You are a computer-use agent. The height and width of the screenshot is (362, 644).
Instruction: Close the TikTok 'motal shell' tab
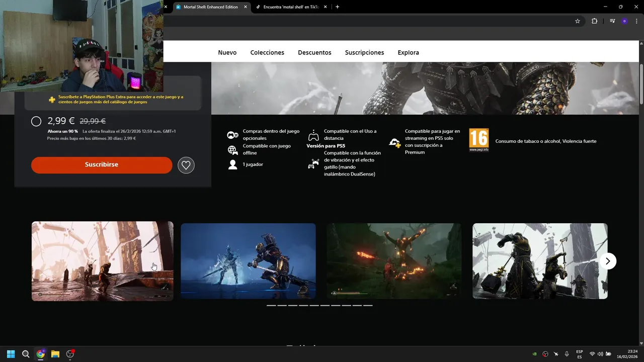point(326,7)
